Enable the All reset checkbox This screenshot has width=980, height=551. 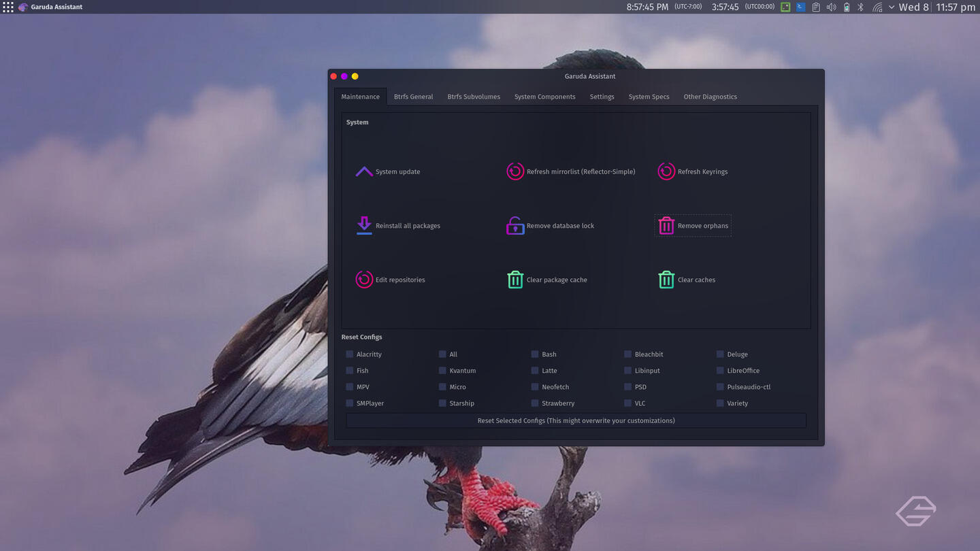coord(442,354)
